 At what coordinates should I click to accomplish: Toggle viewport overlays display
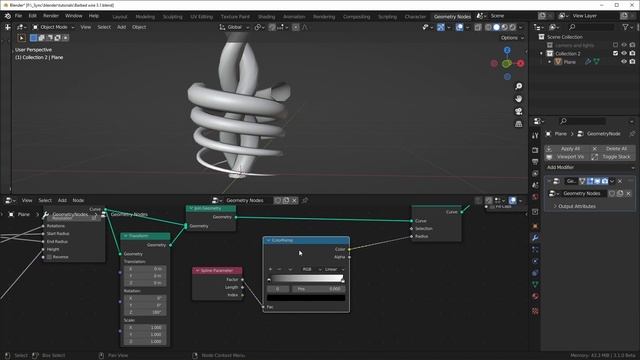pyautogui.click(x=459, y=27)
